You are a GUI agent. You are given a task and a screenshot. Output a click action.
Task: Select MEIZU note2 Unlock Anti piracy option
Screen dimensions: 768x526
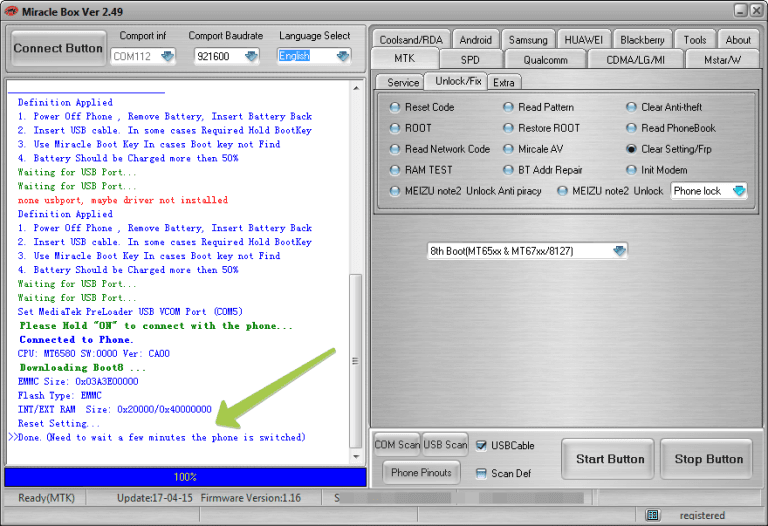(x=394, y=191)
